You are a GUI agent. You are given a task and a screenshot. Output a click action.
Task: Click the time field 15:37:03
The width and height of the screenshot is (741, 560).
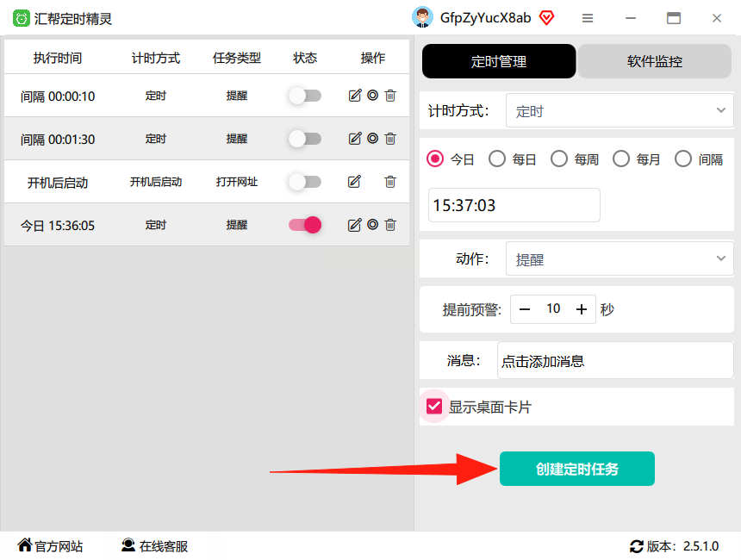pos(514,205)
